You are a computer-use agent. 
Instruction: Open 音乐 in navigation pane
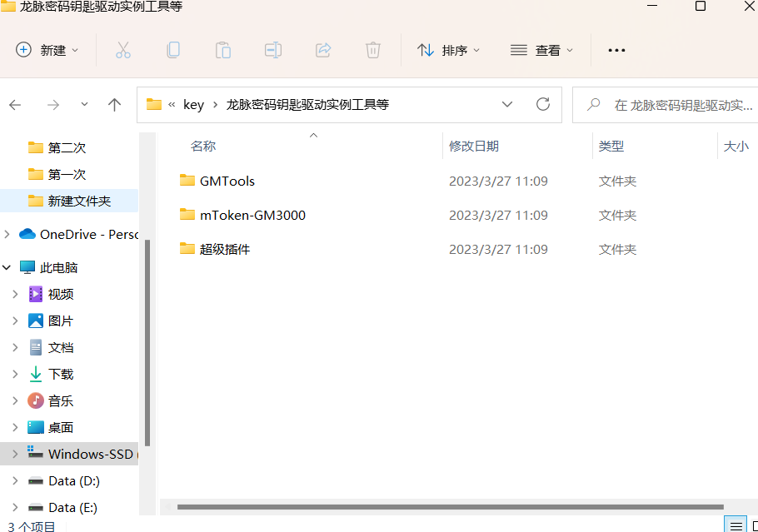click(61, 400)
